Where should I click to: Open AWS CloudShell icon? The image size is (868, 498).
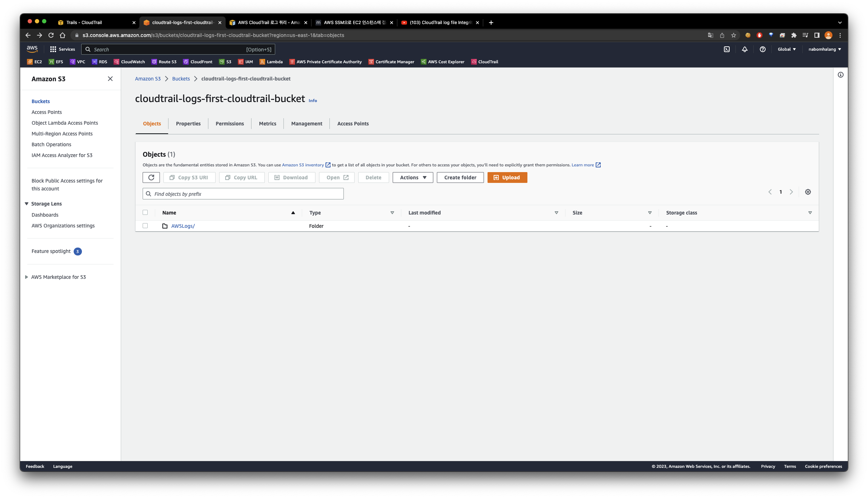click(727, 49)
